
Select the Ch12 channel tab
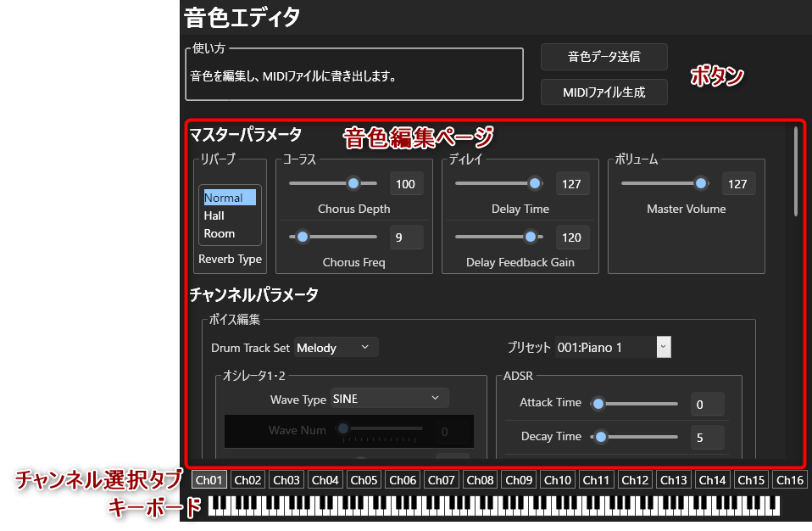click(x=635, y=480)
